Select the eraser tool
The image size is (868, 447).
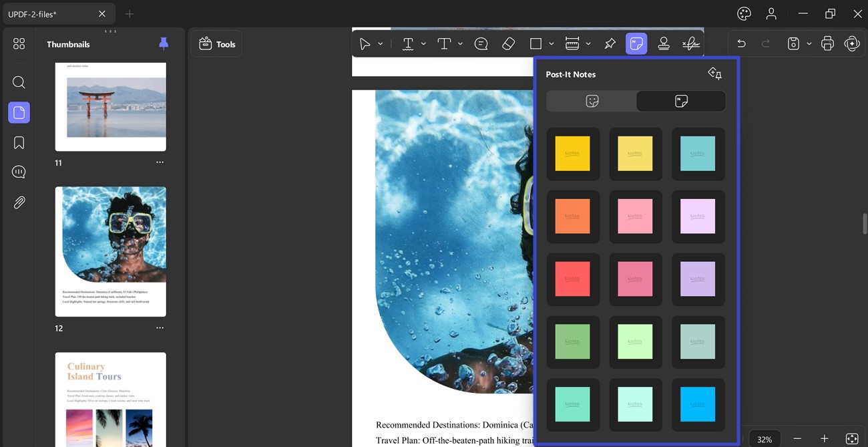508,44
